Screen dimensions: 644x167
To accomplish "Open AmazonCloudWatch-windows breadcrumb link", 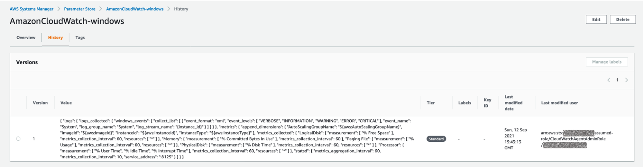I will point(135,9).
